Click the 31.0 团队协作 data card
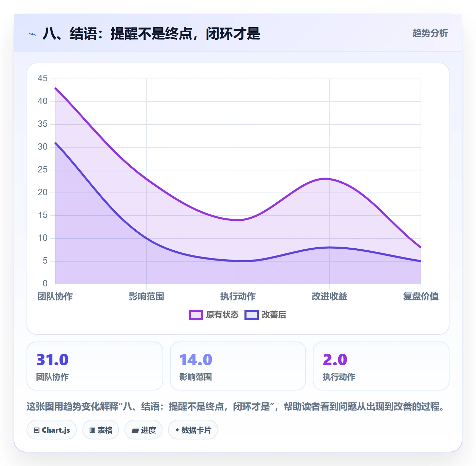Viewport: 476px width, 466px height. 95,366
